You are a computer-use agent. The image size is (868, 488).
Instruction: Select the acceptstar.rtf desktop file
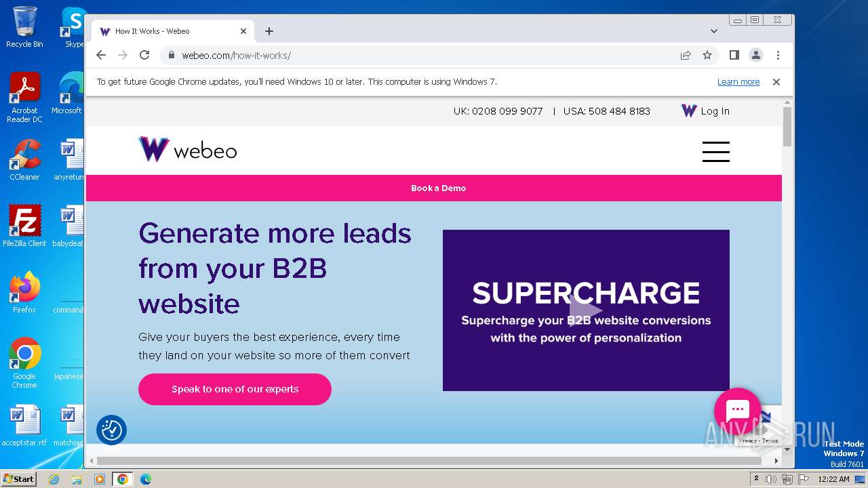coord(24,426)
